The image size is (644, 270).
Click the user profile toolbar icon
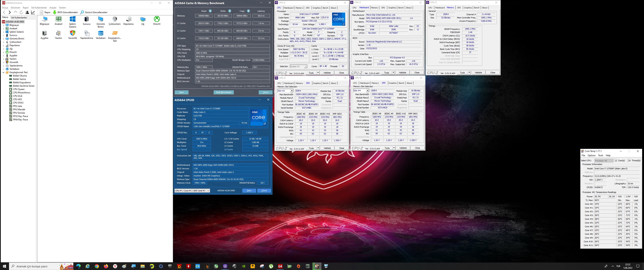click(x=27, y=12)
